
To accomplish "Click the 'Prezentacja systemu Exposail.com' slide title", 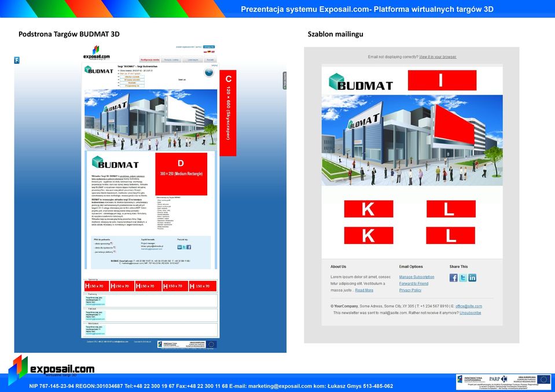I will (367, 9).
